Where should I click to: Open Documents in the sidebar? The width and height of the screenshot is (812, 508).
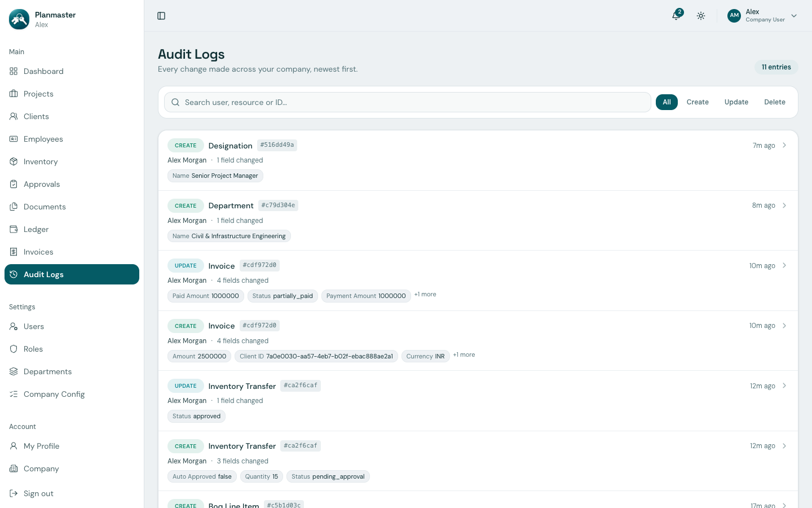[x=72, y=207]
